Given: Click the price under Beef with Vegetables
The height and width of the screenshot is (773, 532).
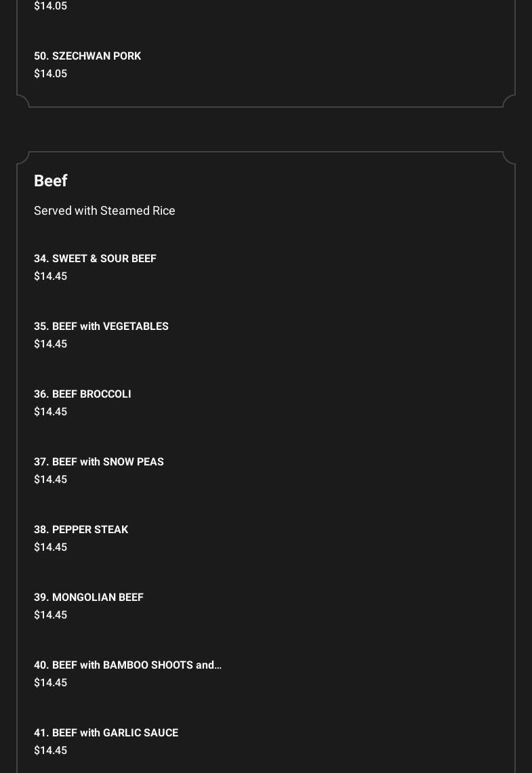Looking at the screenshot, I should point(51,344).
